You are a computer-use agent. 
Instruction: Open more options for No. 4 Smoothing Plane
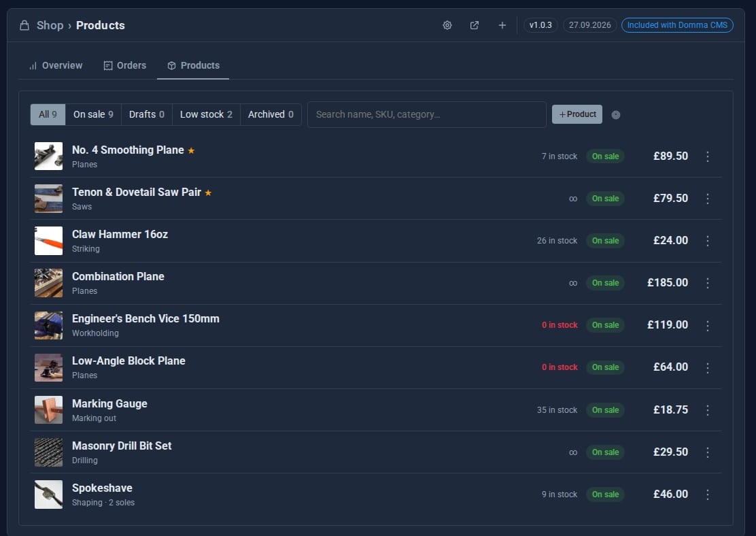click(x=707, y=156)
